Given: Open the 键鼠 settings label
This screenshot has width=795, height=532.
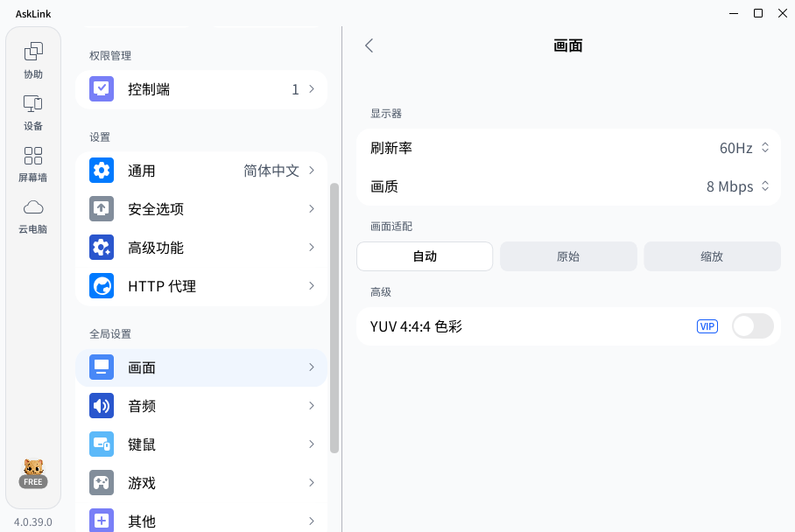Looking at the screenshot, I should [x=142, y=444].
